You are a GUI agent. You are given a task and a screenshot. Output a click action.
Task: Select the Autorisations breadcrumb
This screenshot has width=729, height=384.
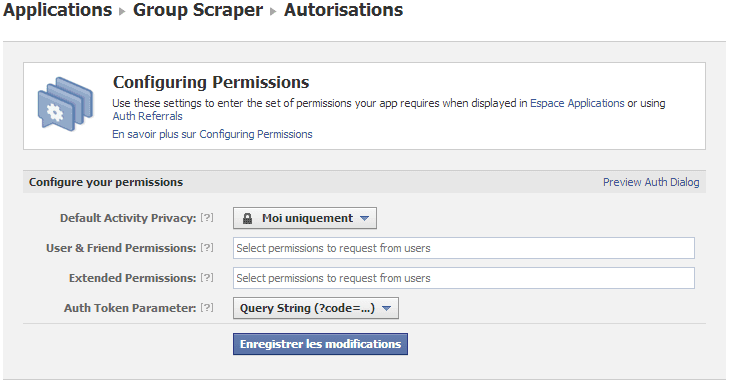click(343, 10)
